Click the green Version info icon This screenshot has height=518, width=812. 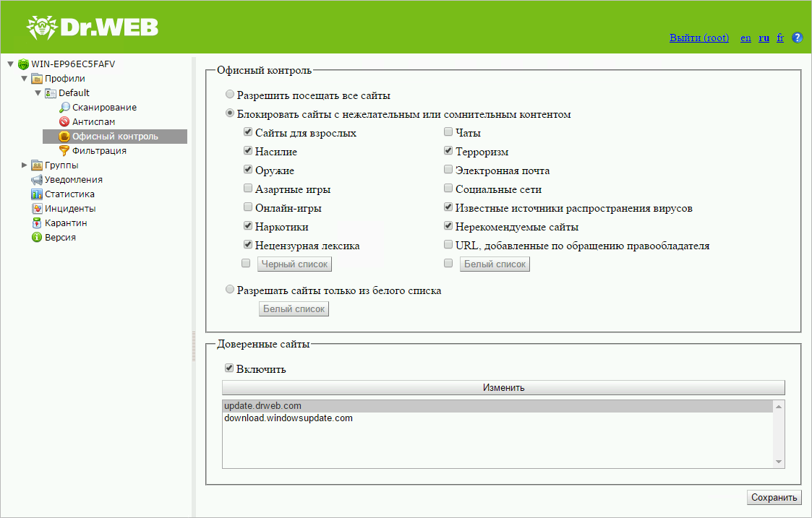[x=37, y=238]
